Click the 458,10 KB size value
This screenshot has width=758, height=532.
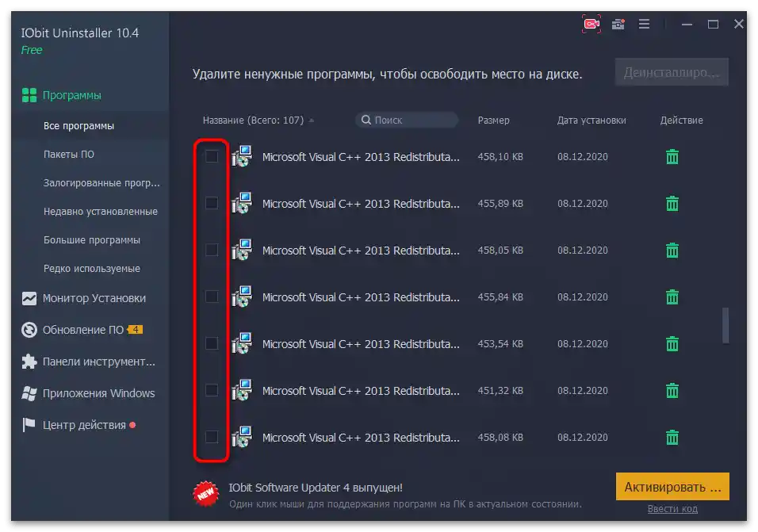(500, 156)
